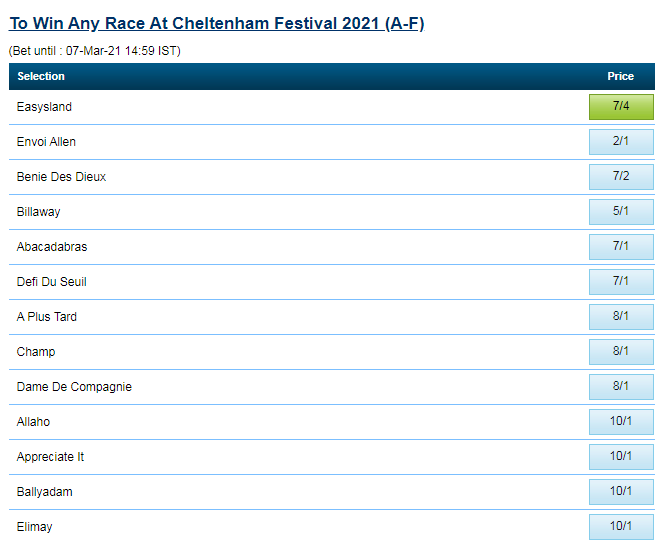658x544 pixels.
Task: Add Billaway at 5/1 to betslip
Action: point(621,212)
